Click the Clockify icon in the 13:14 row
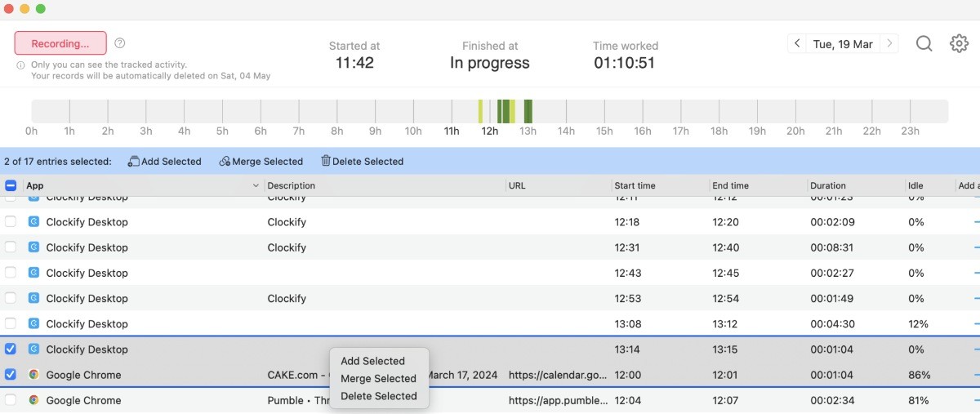 [x=33, y=349]
